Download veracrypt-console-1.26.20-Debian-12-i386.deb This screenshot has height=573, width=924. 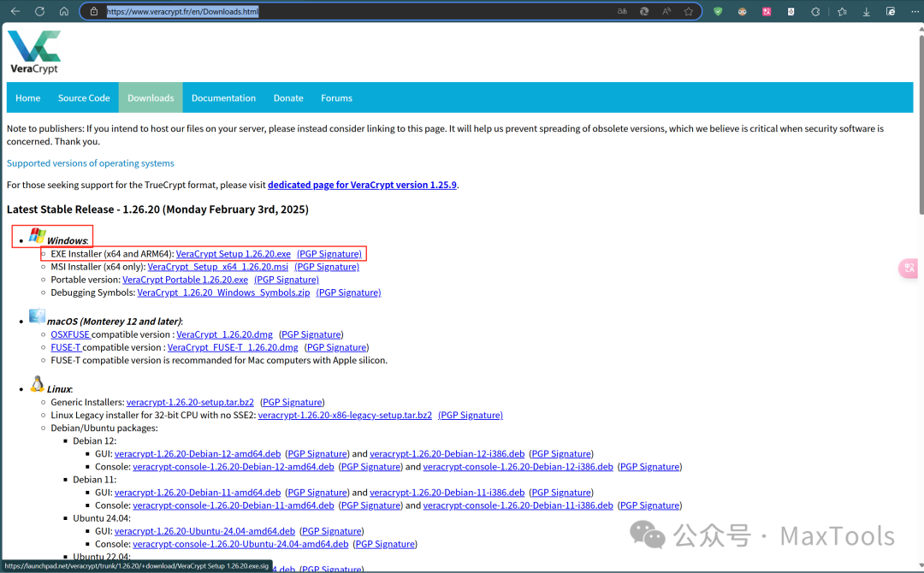pos(518,467)
